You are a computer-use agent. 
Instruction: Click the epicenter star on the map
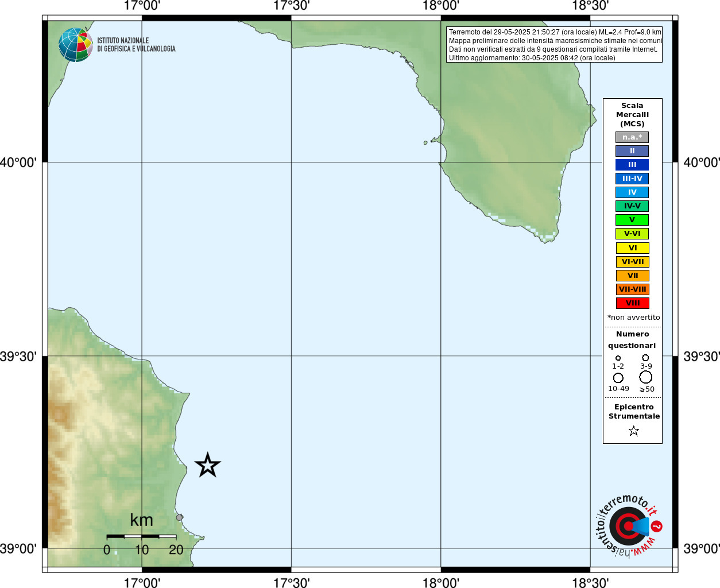[x=207, y=465]
